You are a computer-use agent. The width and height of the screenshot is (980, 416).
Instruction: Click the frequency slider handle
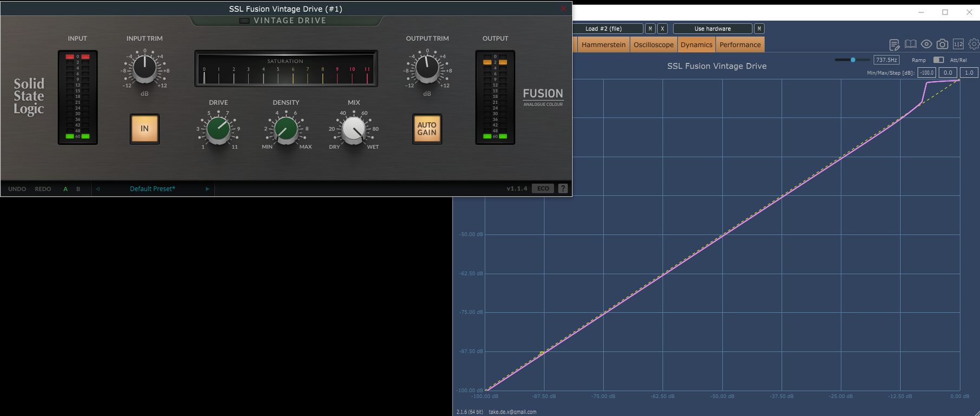[x=853, y=60]
